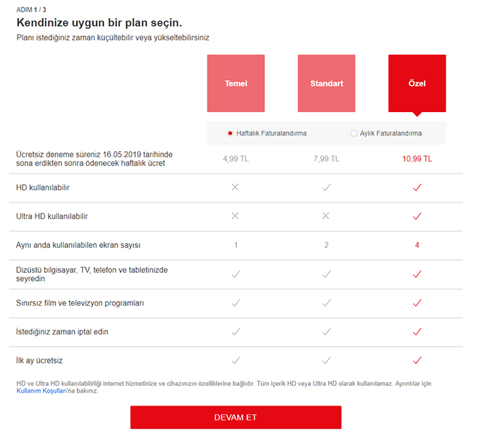The height and width of the screenshot is (448, 493).
Task: Click the Temel Ultra HD cross icon
Action: pyautogui.click(x=236, y=215)
